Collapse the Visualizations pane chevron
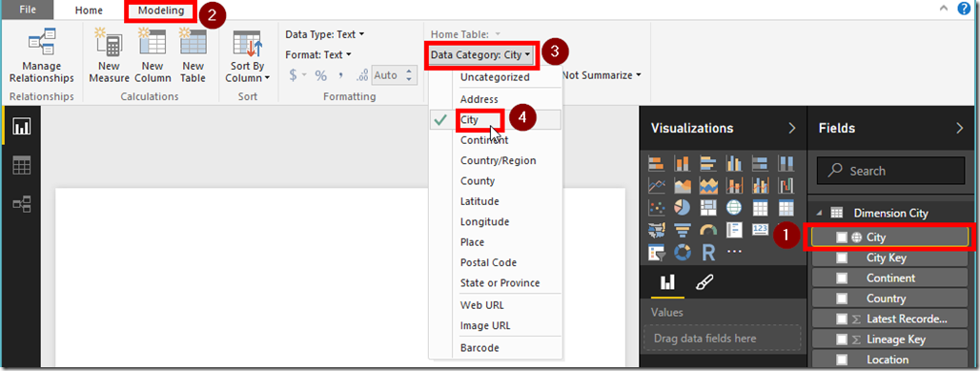This screenshot has height=371, width=980. [x=792, y=128]
